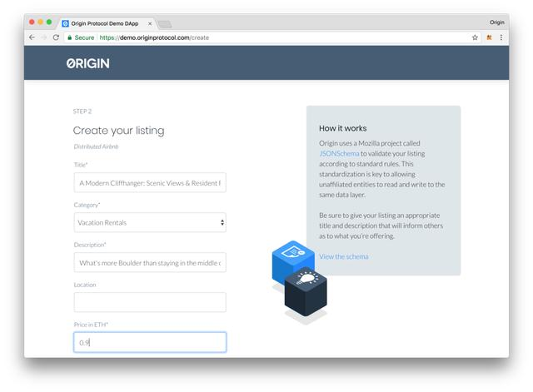Bookmark this page with the star icon

tap(475, 37)
